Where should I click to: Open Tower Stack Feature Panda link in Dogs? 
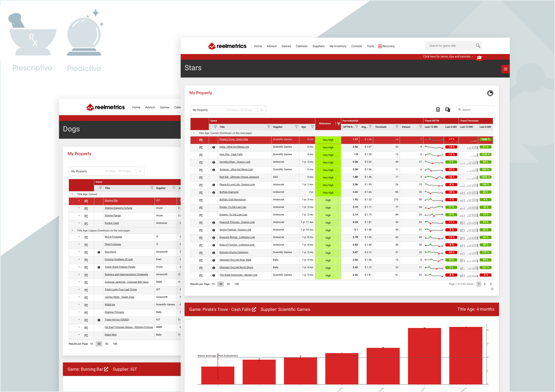click(x=120, y=267)
